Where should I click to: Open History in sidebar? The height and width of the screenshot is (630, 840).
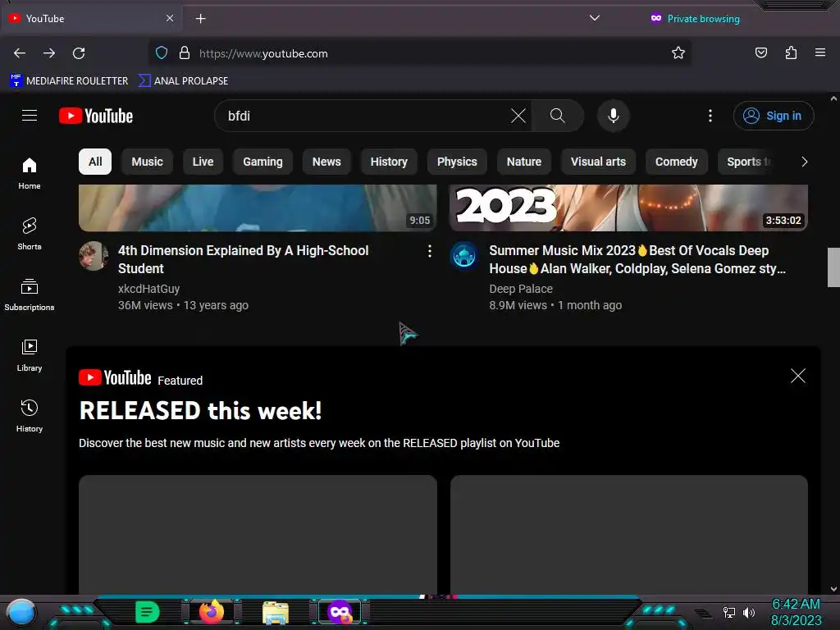tap(30, 416)
